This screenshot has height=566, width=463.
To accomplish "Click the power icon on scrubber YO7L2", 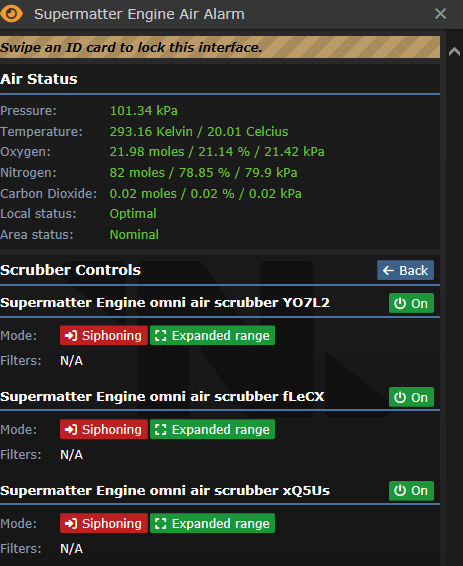I will click(400, 304).
